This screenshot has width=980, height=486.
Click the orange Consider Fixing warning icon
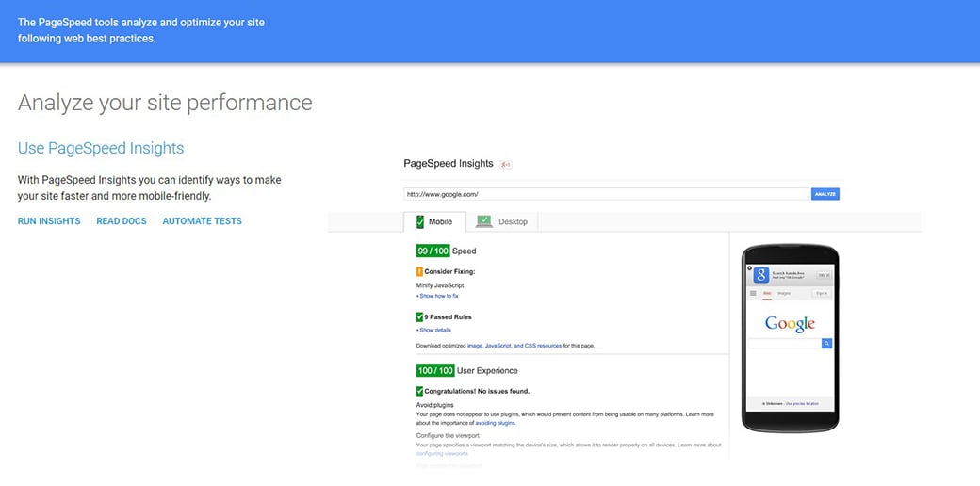[x=419, y=271]
